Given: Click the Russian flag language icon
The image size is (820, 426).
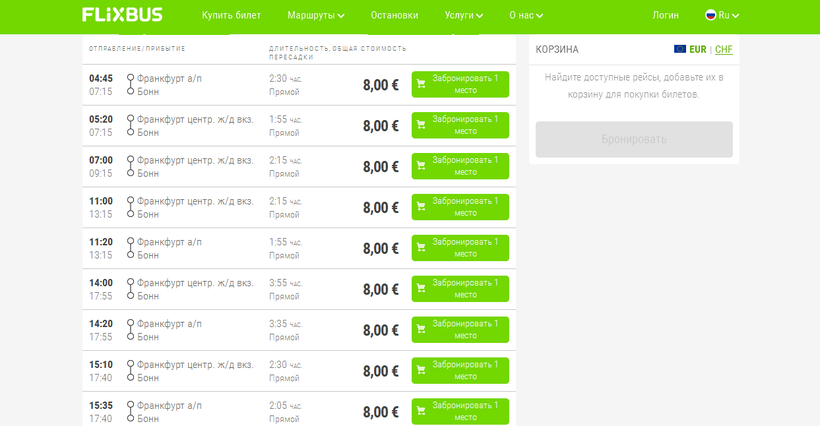Looking at the screenshot, I should (x=711, y=15).
